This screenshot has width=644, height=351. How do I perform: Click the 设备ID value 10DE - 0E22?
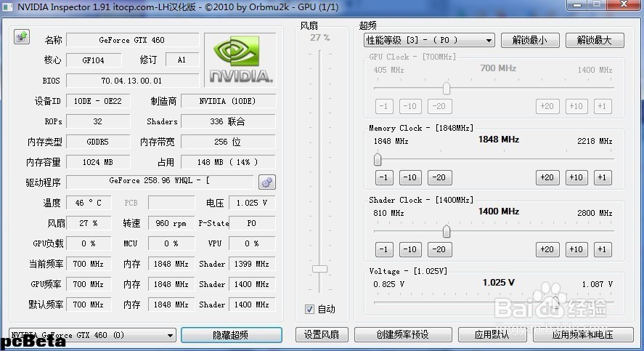98,101
